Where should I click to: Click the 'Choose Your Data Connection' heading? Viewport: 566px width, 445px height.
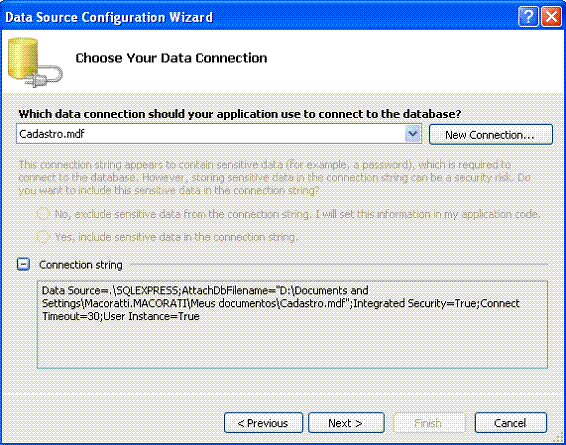tap(171, 58)
